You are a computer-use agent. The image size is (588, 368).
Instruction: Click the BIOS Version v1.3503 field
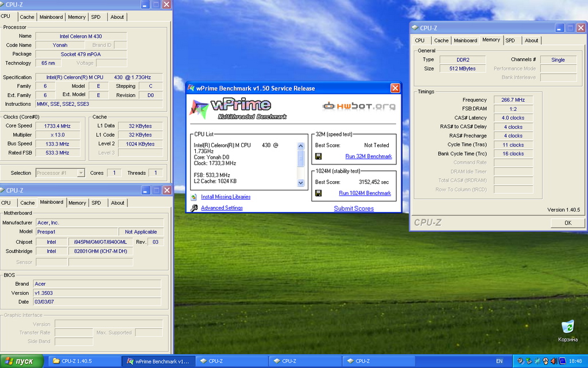97,293
